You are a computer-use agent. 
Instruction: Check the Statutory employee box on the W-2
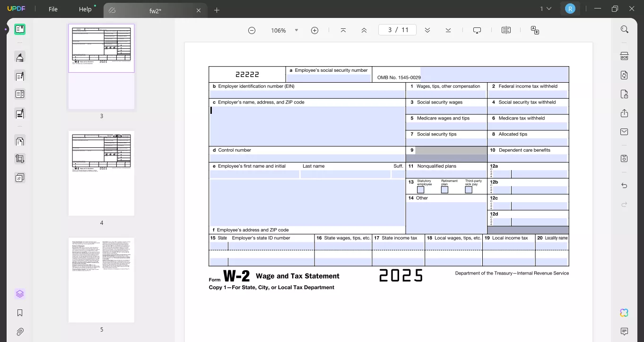click(421, 189)
